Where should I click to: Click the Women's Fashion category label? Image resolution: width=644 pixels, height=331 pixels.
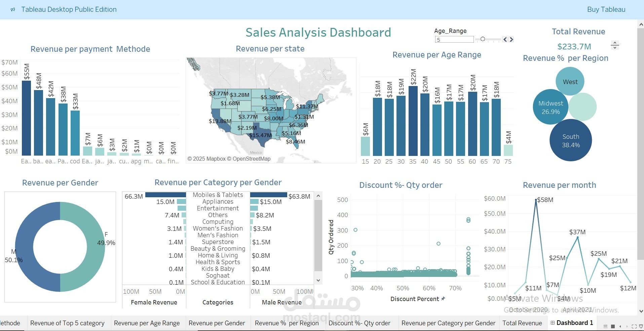click(x=218, y=229)
